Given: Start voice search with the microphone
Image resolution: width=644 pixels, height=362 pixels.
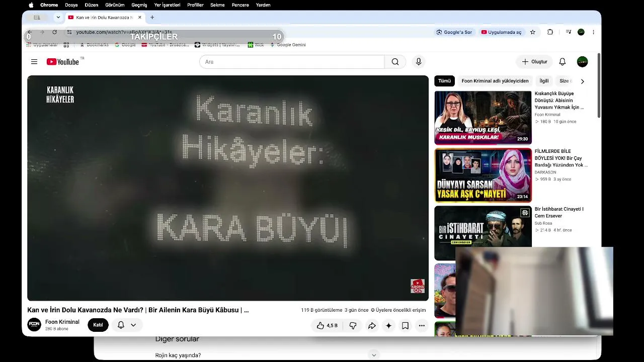Looking at the screenshot, I should click(x=419, y=62).
